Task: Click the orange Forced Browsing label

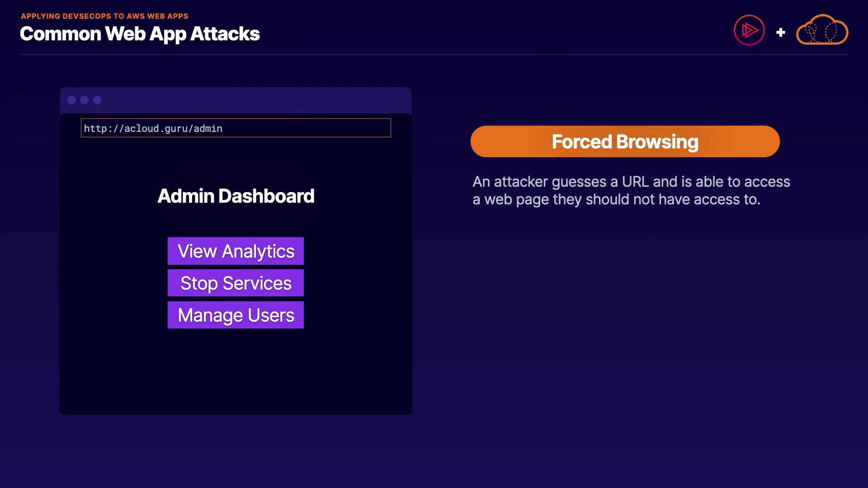Action: pos(625,142)
